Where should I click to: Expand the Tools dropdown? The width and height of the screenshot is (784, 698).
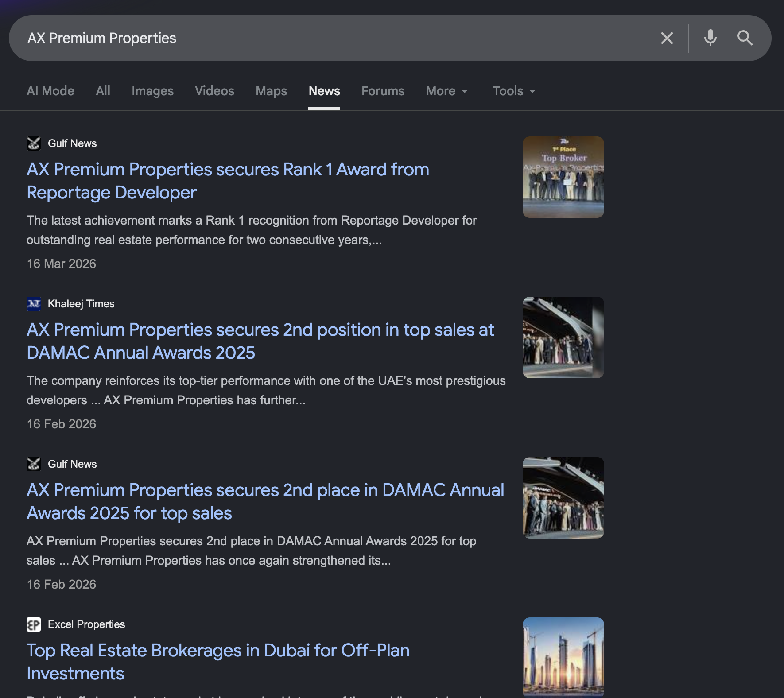point(514,91)
